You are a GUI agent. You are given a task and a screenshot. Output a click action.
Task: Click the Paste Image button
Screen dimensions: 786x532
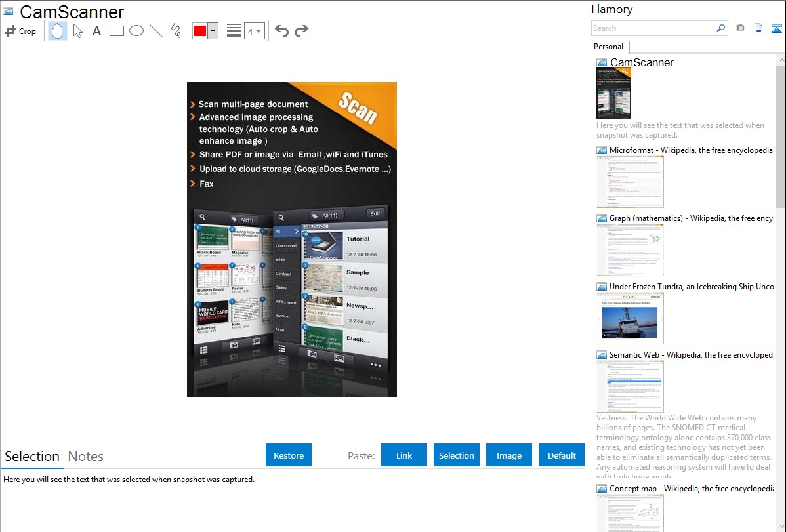point(508,455)
